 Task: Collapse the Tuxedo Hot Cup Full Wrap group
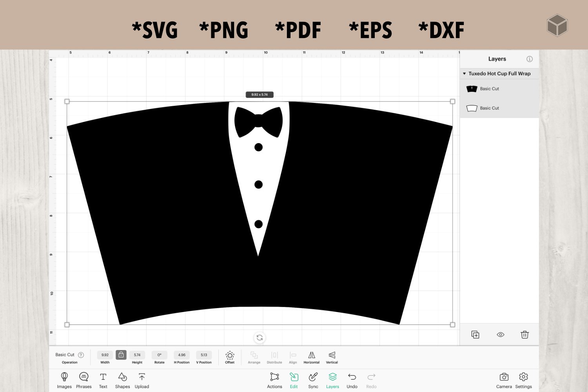[465, 74]
